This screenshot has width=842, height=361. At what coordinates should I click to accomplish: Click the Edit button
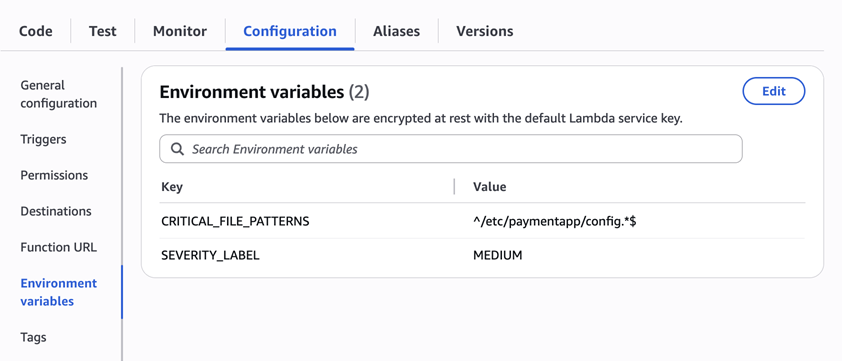point(774,91)
